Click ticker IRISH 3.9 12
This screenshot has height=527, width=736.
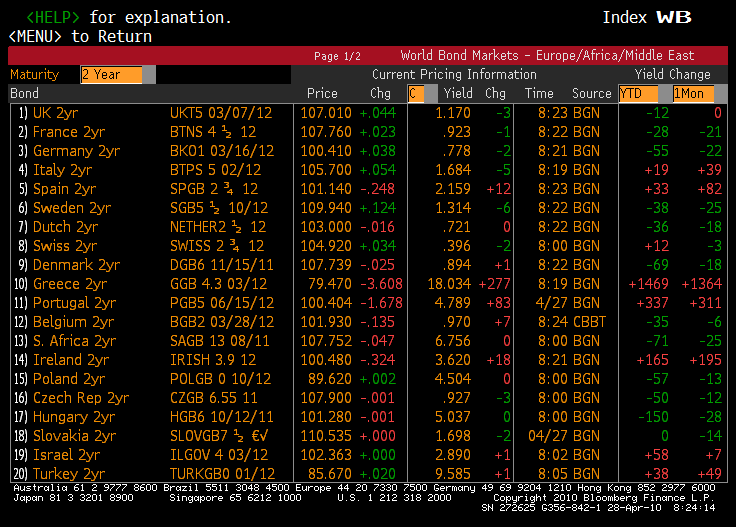213,360
